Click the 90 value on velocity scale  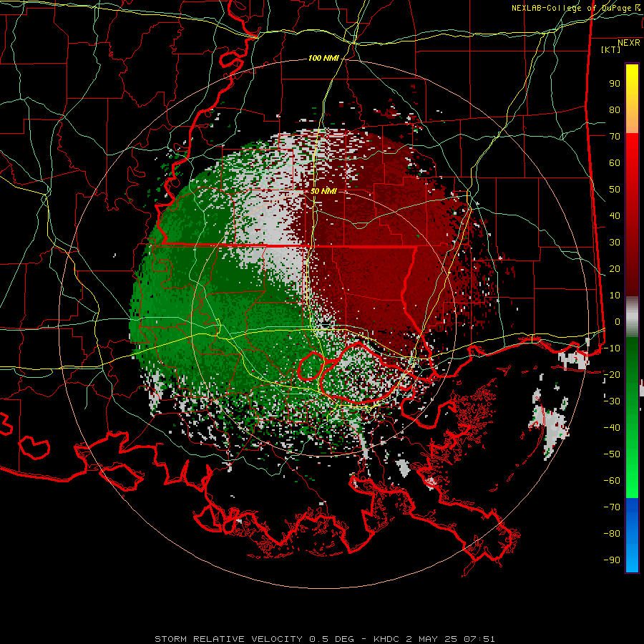pyautogui.click(x=615, y=84)
